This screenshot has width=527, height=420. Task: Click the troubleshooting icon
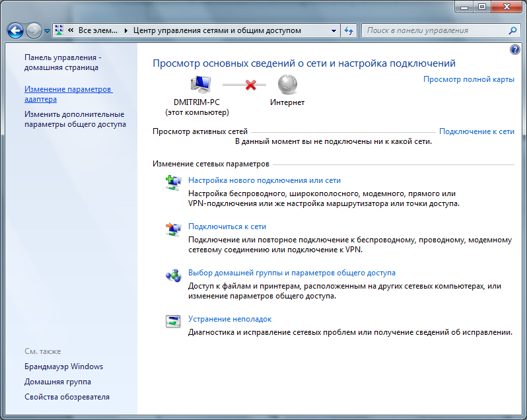173,321
